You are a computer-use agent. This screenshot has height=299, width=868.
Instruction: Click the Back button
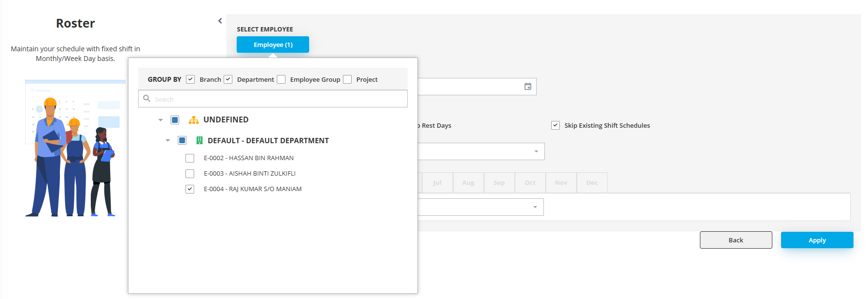[736, 240]
